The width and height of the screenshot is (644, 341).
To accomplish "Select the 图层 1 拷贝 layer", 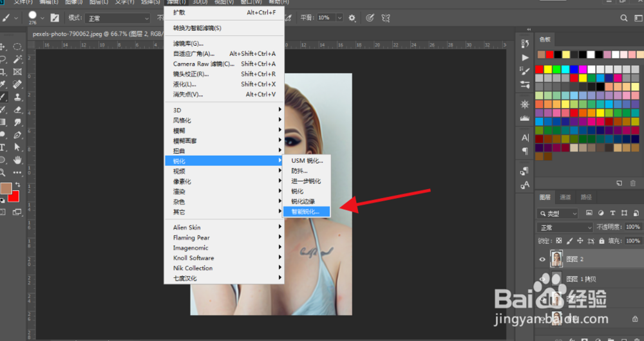I will (590, 279).
